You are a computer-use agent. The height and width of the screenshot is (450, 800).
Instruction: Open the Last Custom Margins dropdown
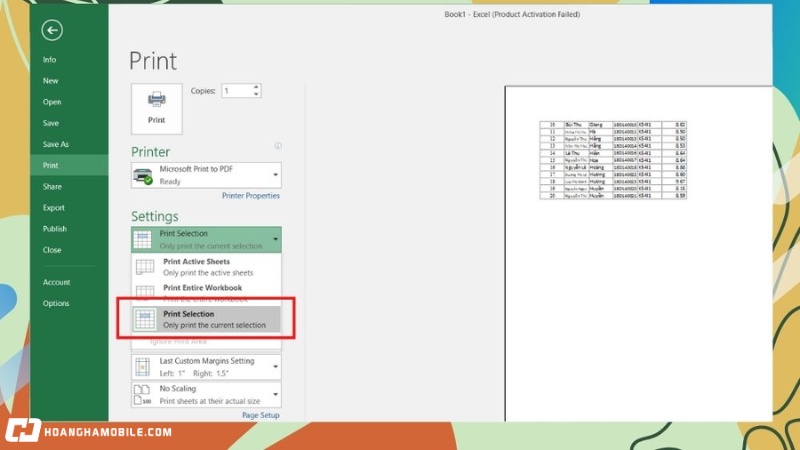coord(275,366)
